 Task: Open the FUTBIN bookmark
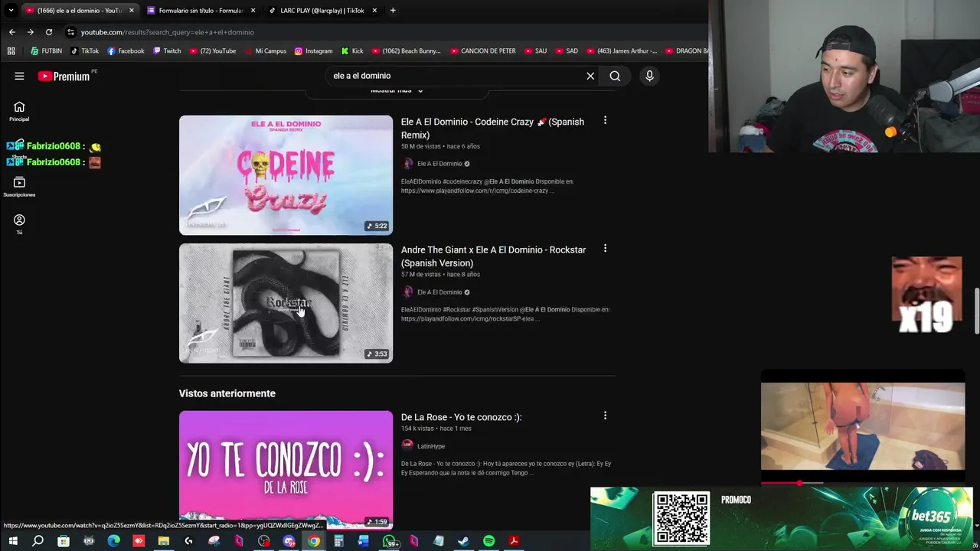(47, 51)
